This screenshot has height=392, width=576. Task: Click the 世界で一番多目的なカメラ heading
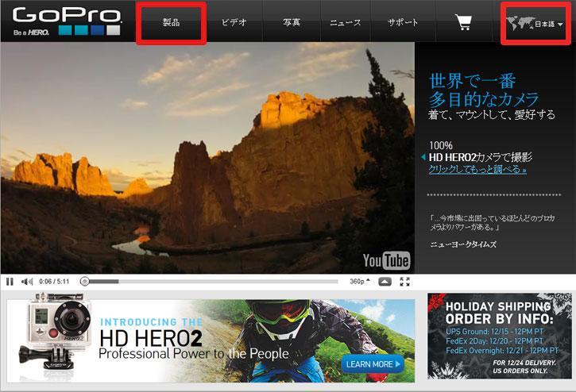point(483,90)
